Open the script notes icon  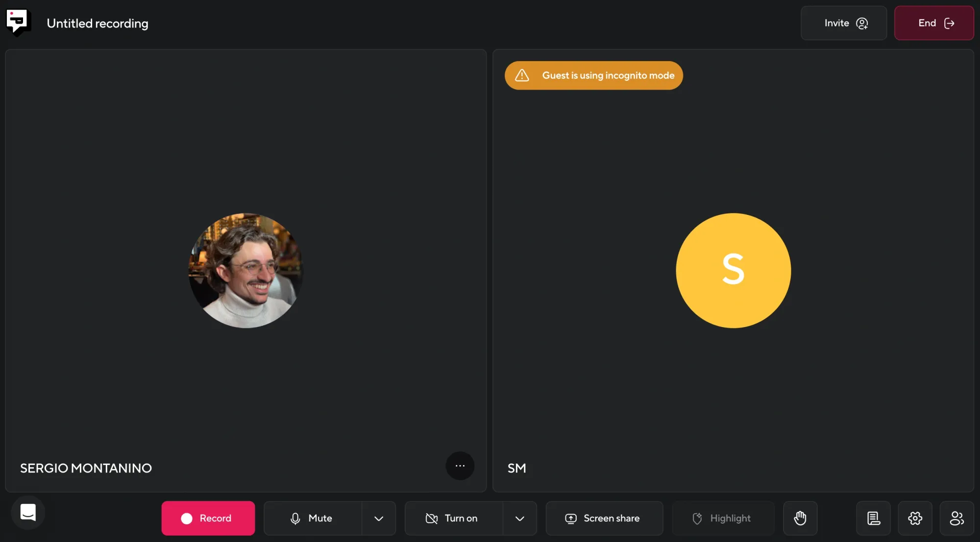[x=873, y=518]
